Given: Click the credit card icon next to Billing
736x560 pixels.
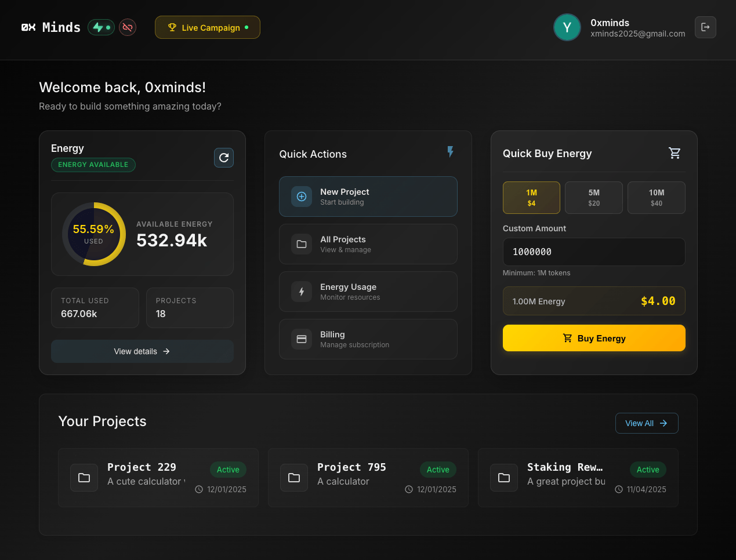Looking at the screenshot, I should coord(302,339).
